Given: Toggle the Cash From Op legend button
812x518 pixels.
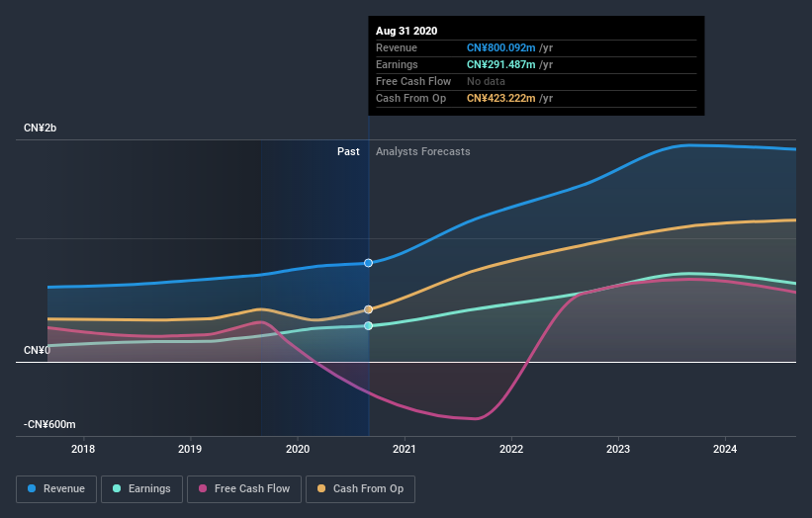Looking at the screenshot, I should point(360,489).
